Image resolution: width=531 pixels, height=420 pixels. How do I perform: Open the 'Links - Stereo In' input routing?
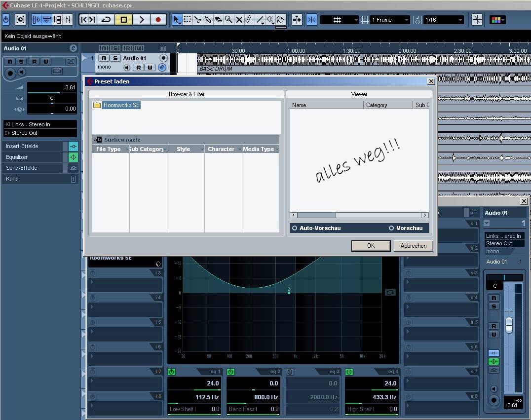pyautogui.click(x=40, y=124)
